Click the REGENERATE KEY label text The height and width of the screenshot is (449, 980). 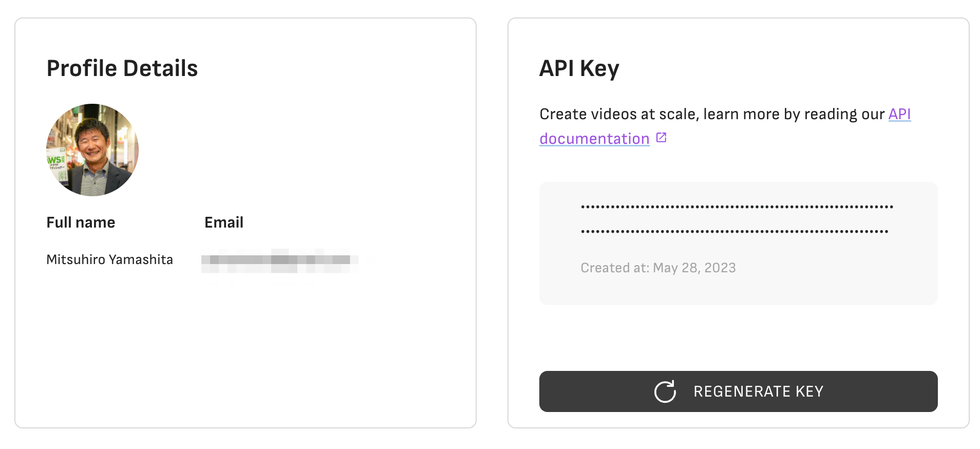pos(759,391)
